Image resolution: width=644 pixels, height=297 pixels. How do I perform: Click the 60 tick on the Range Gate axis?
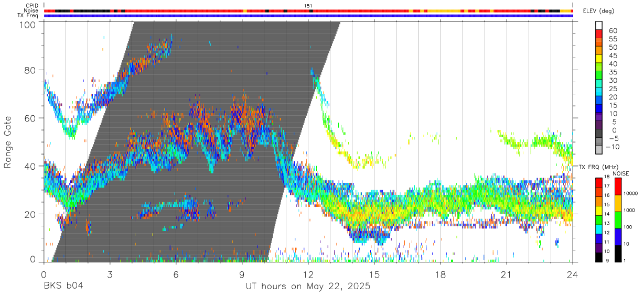point(30,118)
